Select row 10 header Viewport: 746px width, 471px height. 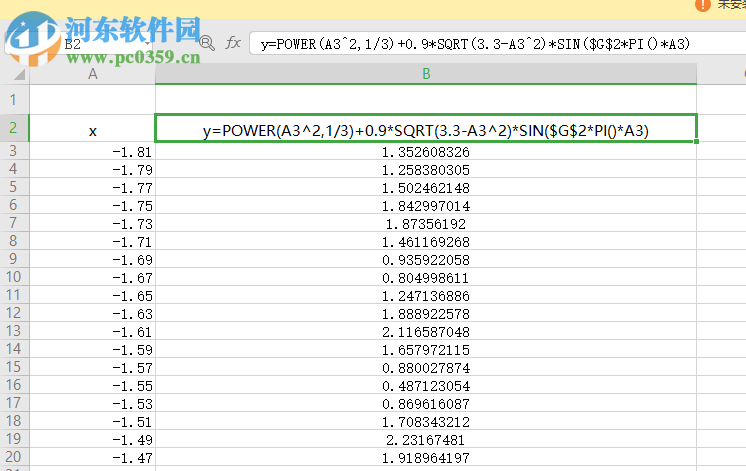13,277
